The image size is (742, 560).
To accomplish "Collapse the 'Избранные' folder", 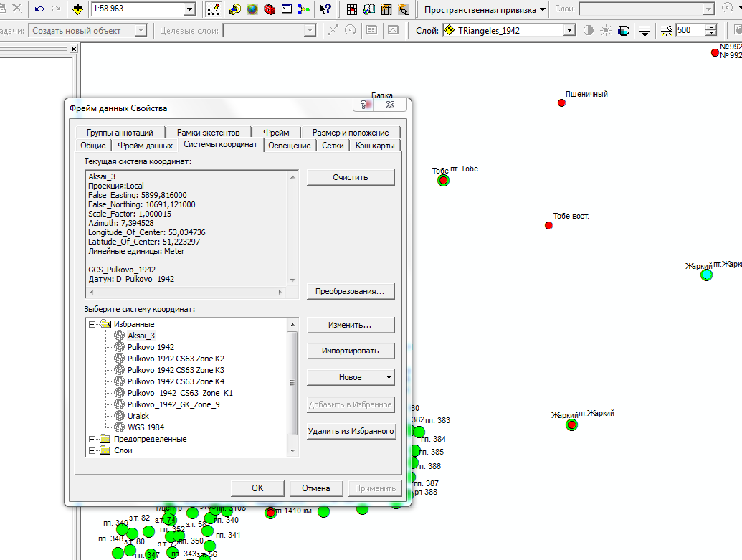I will coord(92,324).
